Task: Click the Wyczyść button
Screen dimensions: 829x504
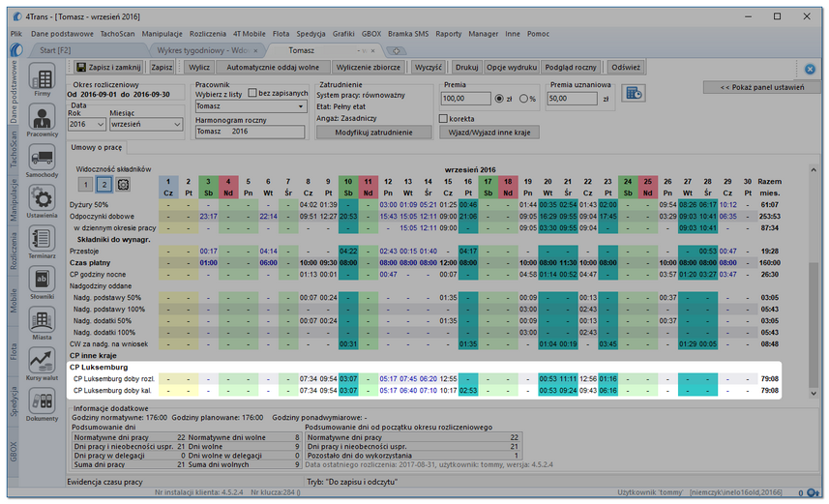Action: [x=429, y=67]
